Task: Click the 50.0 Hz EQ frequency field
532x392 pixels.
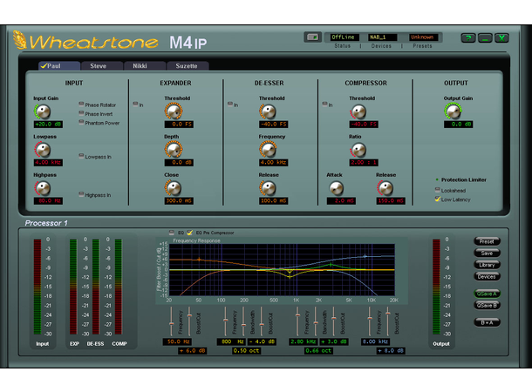Action: coord(177,341)
